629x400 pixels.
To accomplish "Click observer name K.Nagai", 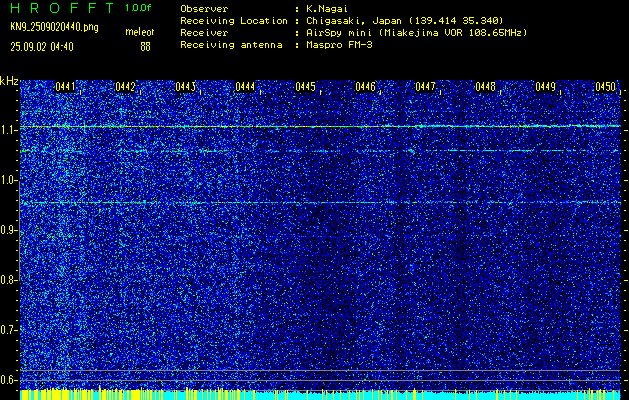I will [326, 9].
